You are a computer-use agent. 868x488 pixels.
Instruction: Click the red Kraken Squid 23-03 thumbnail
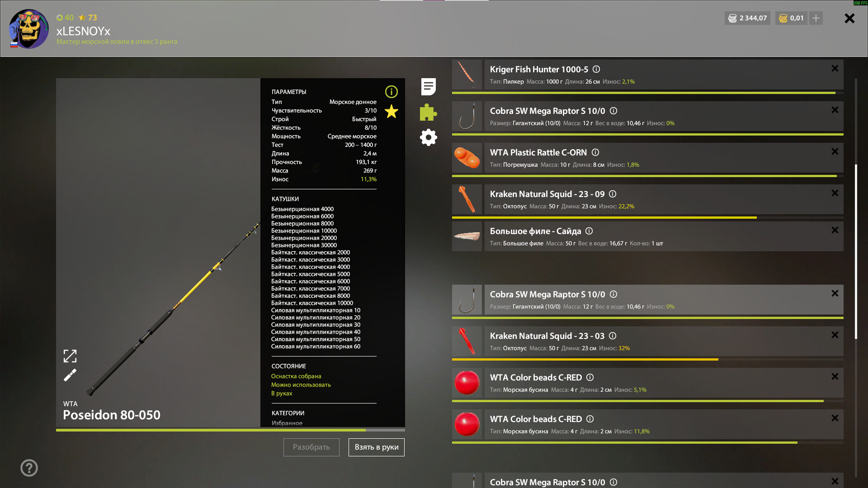pos(467,341)
